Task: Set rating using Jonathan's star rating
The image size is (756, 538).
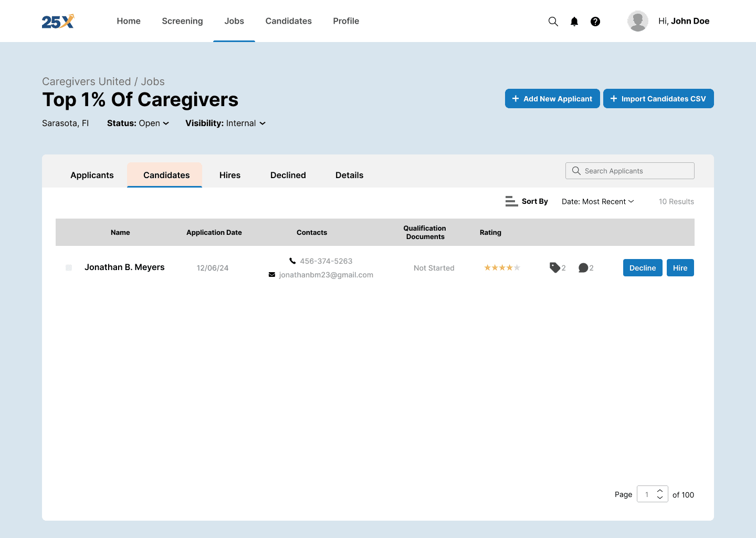Action: pyautogui.click(x=502, y=268)
